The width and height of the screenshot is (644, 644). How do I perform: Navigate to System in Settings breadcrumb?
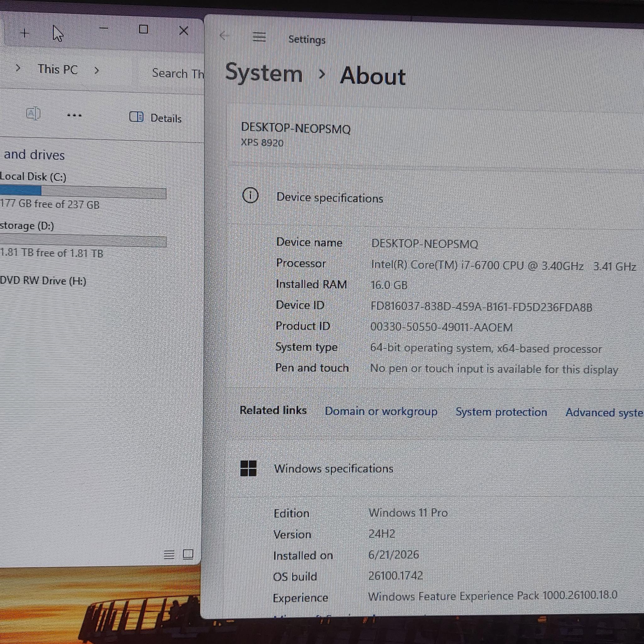point(264,73)
